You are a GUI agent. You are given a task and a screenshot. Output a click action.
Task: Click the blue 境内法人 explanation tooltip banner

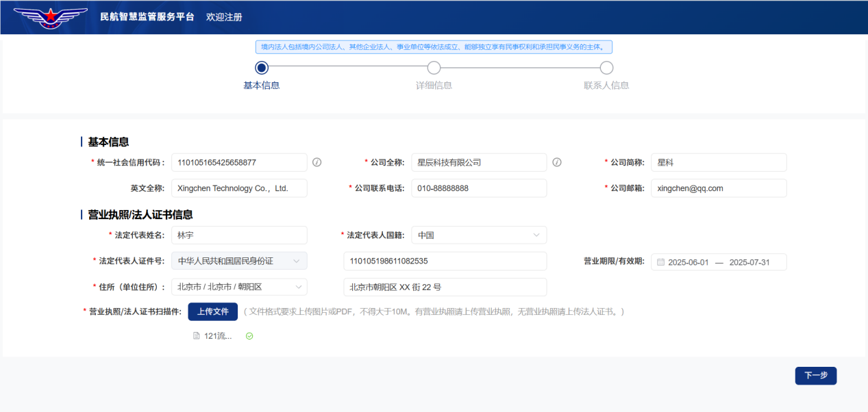(434, 47)
